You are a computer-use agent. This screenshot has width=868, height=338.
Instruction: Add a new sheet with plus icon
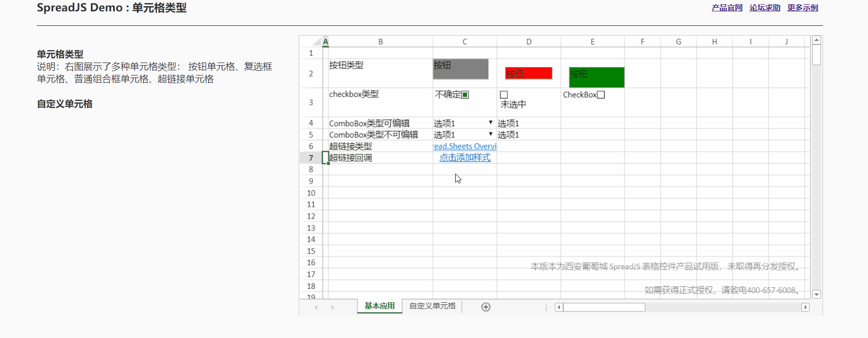[x=486, y=307]
